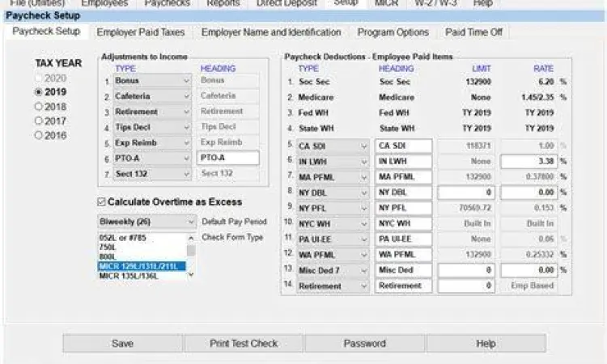
Task: Select MICR 135L/136L check form
Action: pos(142,276)
